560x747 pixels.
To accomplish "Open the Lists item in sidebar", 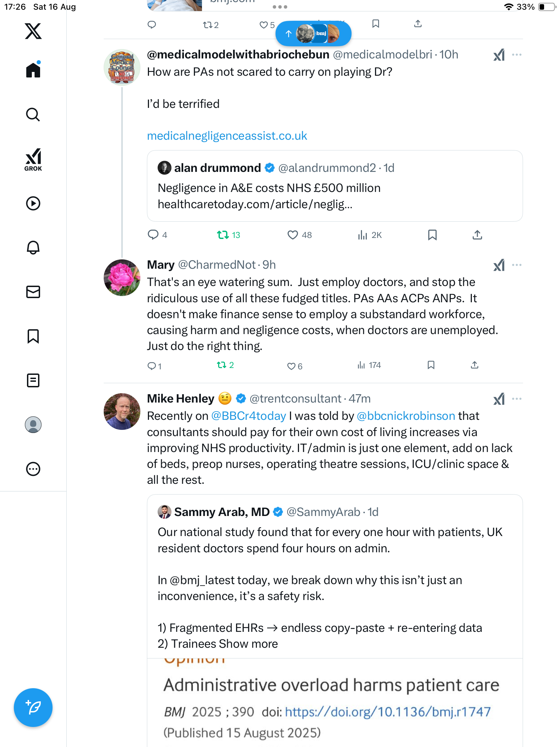I will [x=33, y=380].
